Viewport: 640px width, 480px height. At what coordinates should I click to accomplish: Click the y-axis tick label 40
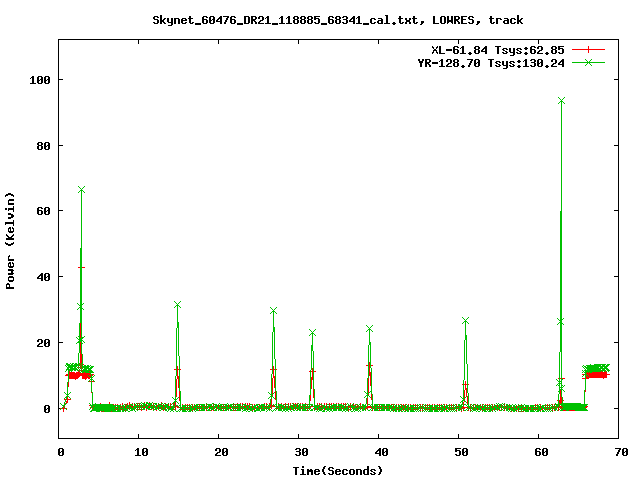[x=43, y=277]
